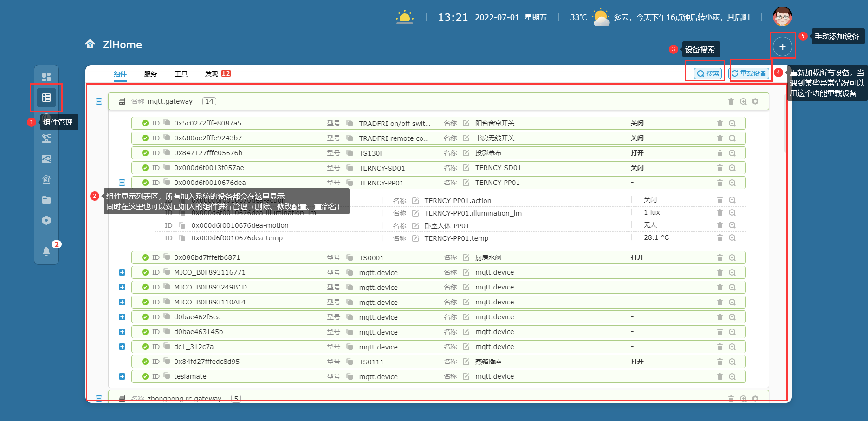The image size is (868, 421).
Task: View details of TERNCY-PP01 row magnifier
Action: [732, 183]
